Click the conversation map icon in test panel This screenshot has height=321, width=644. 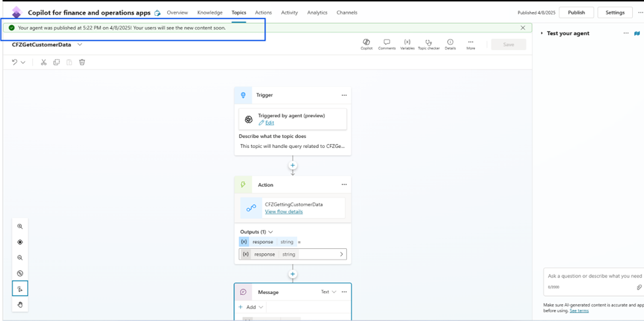tap(637, 33)
